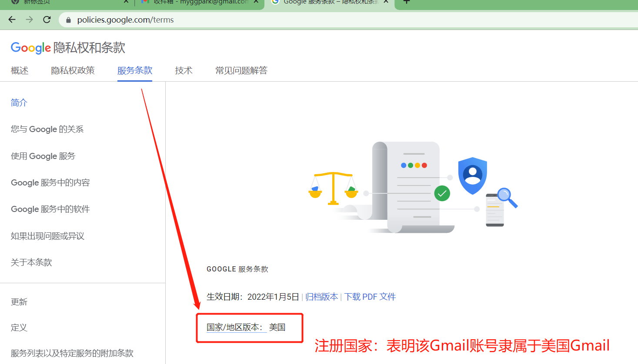Click the GOOGLE 服务条款 heading

pyautogui.click(x=237, y=269)
